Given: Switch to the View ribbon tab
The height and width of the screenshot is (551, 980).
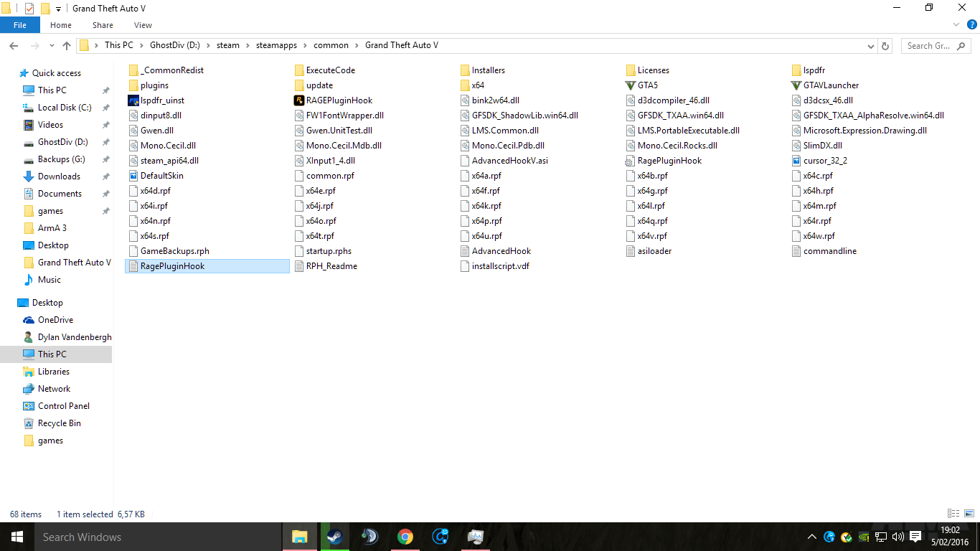Looking at the screenshot, I should (143, 25).
